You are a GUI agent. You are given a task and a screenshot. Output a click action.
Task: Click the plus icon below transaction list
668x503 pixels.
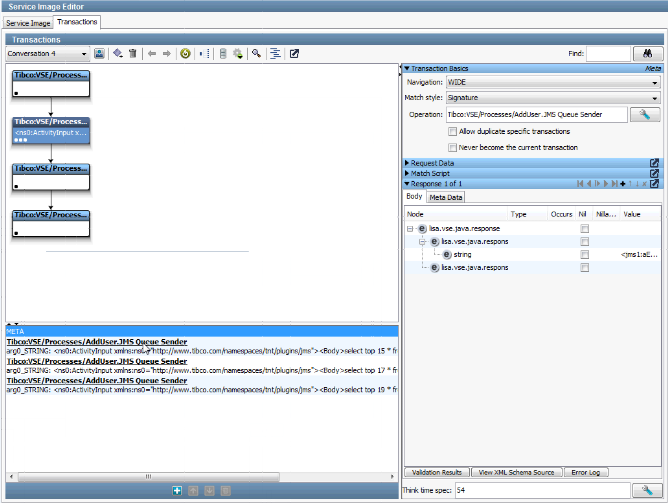pos(176,490)
